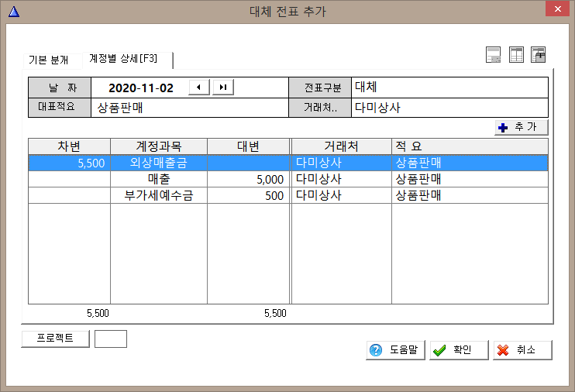Close the 대체 전표 추가 dialog
The width and height of the screenshot is (575, 392).
tap(557, 9)
